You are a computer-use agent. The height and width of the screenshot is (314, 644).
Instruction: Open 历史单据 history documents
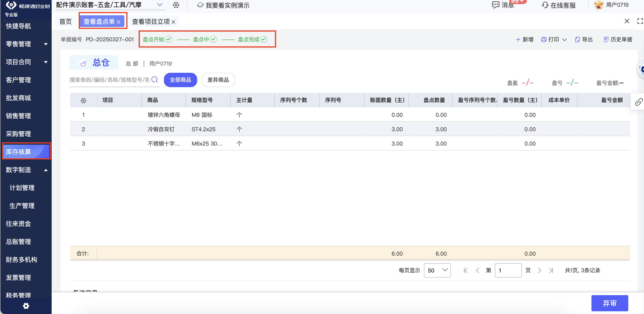tap(618, 40)
